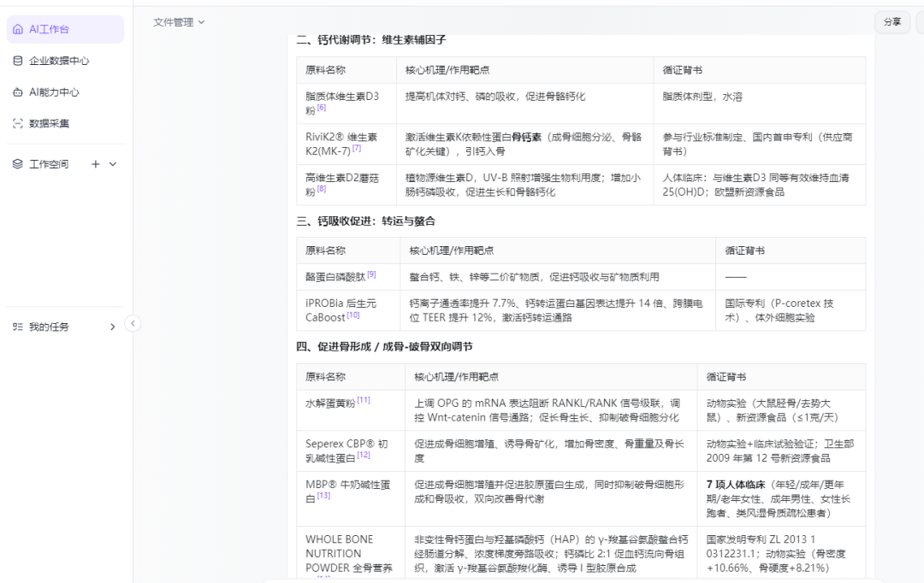
Task: Click the 分享 button
Action: pyautogui.click(x=892, y=21)
